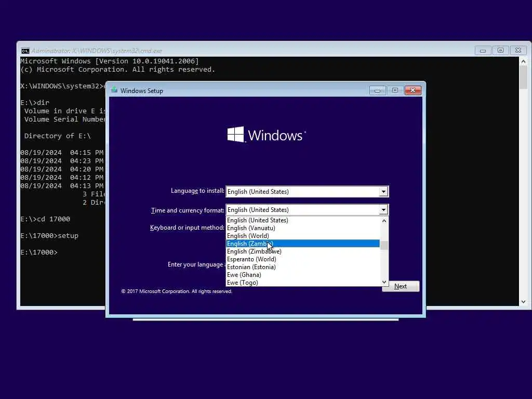Click the cmd window scrollbar thumb
The image size is (532, 399).
pos(523,77)
